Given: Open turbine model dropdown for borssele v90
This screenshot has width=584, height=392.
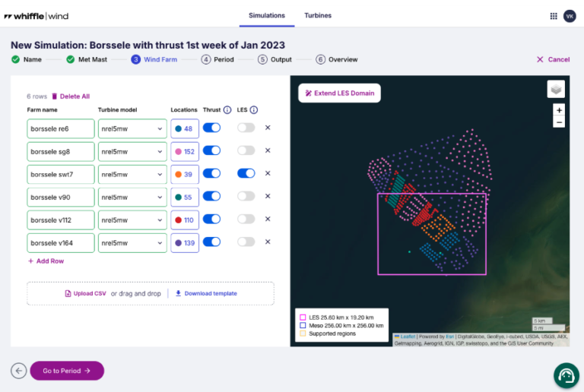Looking at the screenshot, I should point(132,198).
